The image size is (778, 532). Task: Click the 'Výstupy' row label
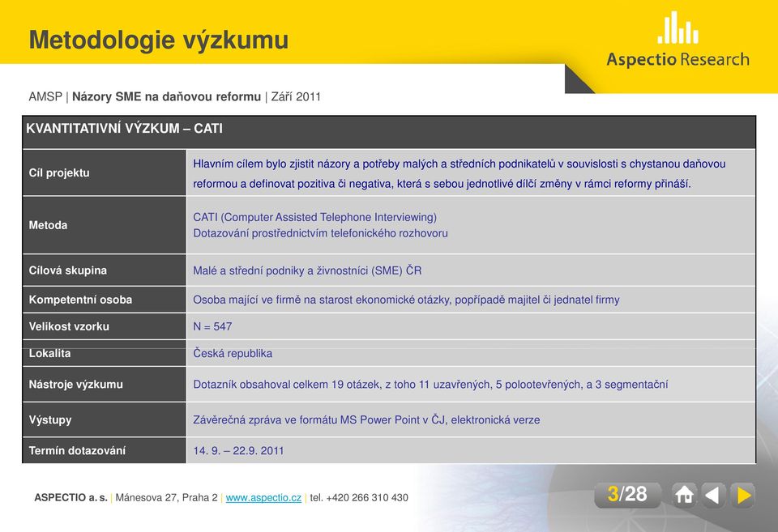tap(50, 420)
